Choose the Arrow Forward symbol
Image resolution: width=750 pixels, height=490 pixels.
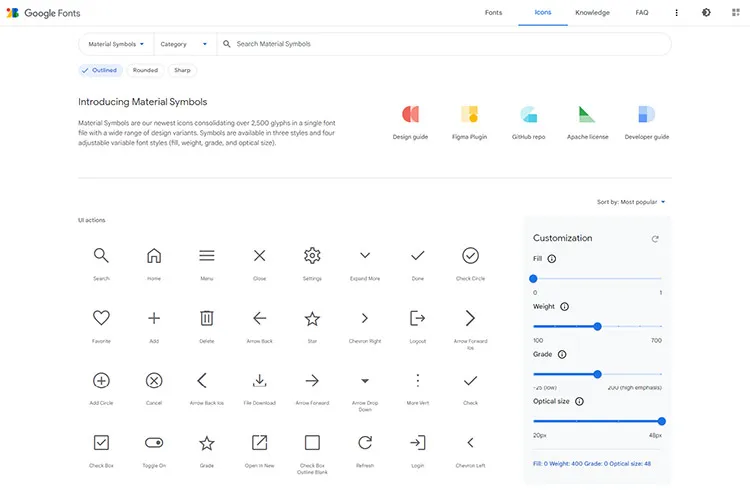(312, 380)
